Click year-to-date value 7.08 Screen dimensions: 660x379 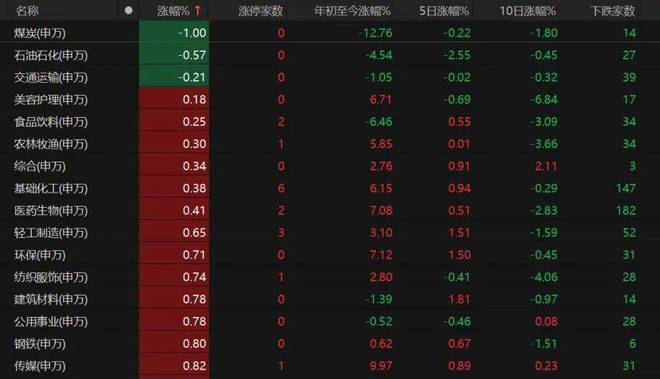point(381,211)
